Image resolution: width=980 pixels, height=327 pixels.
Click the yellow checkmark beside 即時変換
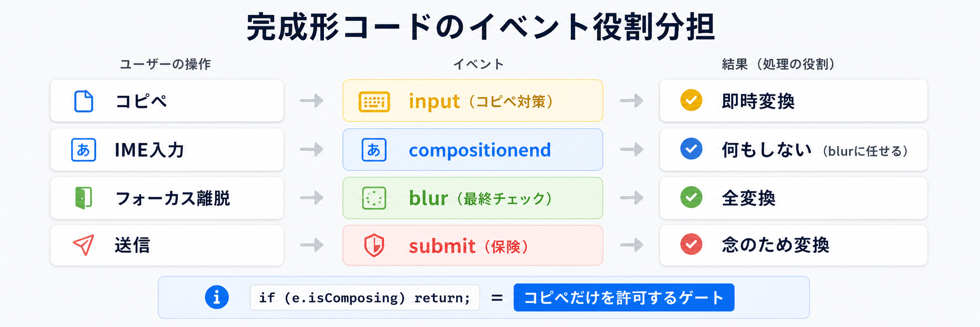(691, 100)
